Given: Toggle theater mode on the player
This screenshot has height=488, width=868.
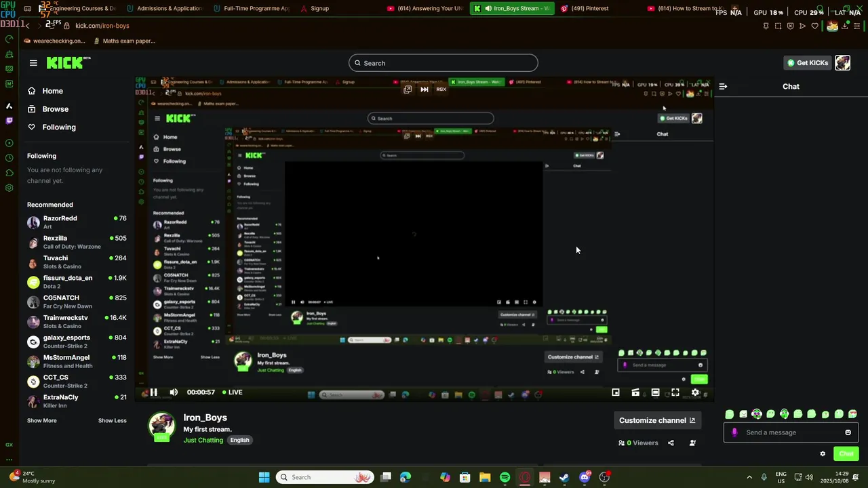Looking at the screenshot, I should tap(655, 392).
